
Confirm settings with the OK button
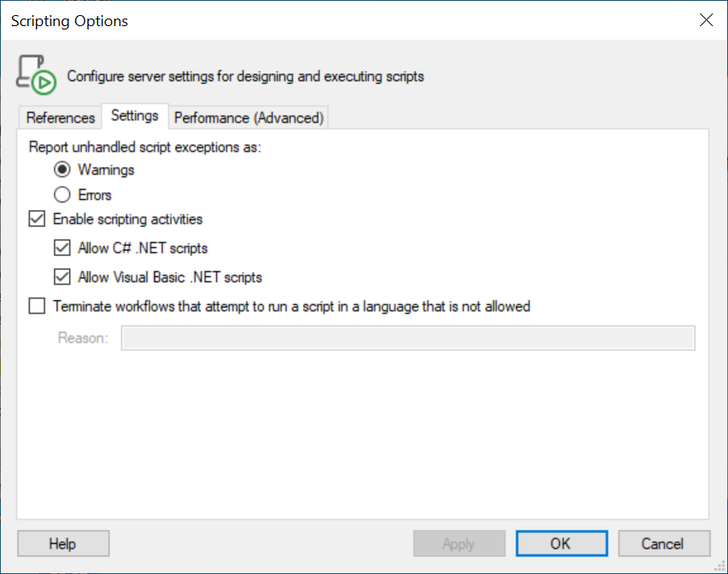point(561,544)
